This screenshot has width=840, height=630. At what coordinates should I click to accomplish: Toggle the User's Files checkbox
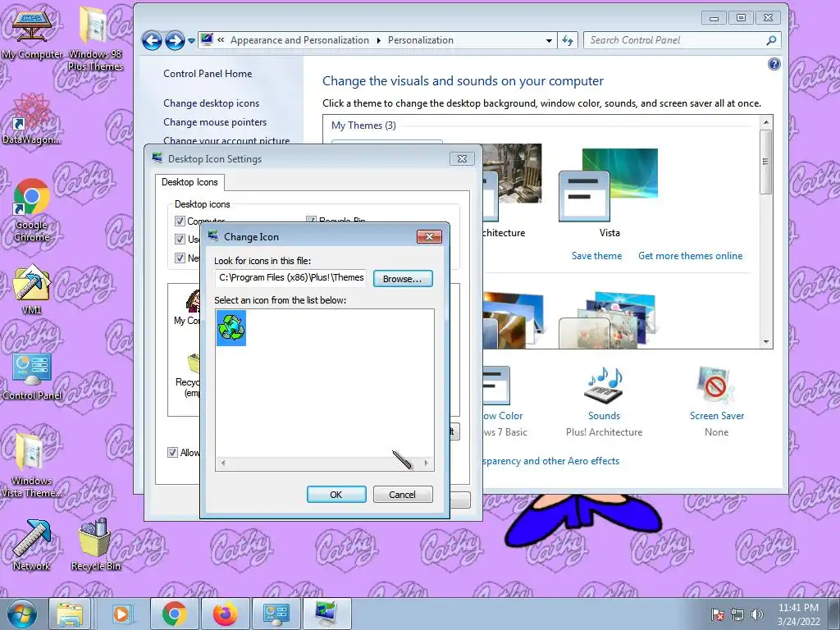pos(180,239)
